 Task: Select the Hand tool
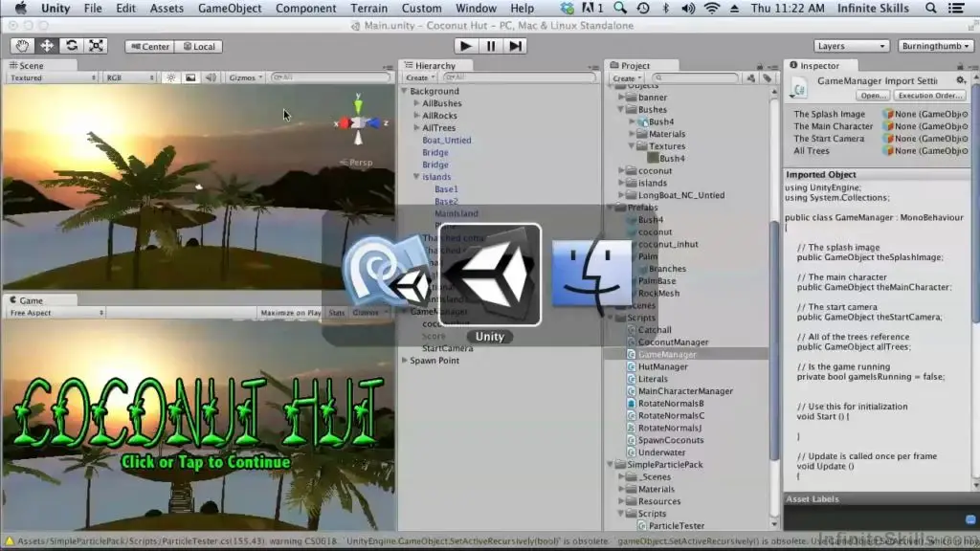[x=23, y=46]
